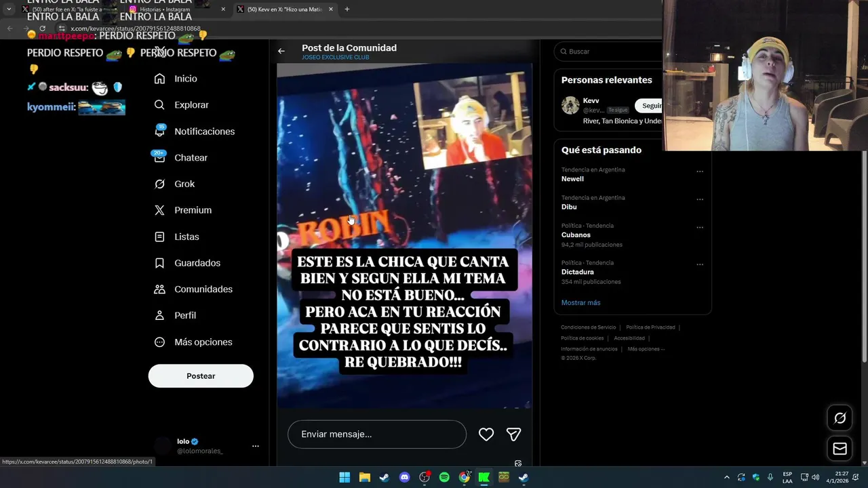Expand the tab search dropdown

(x=9, y=9)
